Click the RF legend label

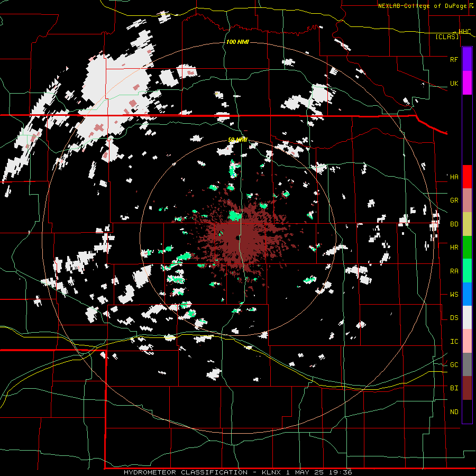[x=454, y=59]
